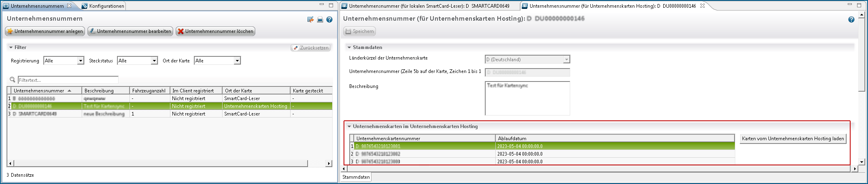Click the export list icon in Unternehmensnummern header

310,19
